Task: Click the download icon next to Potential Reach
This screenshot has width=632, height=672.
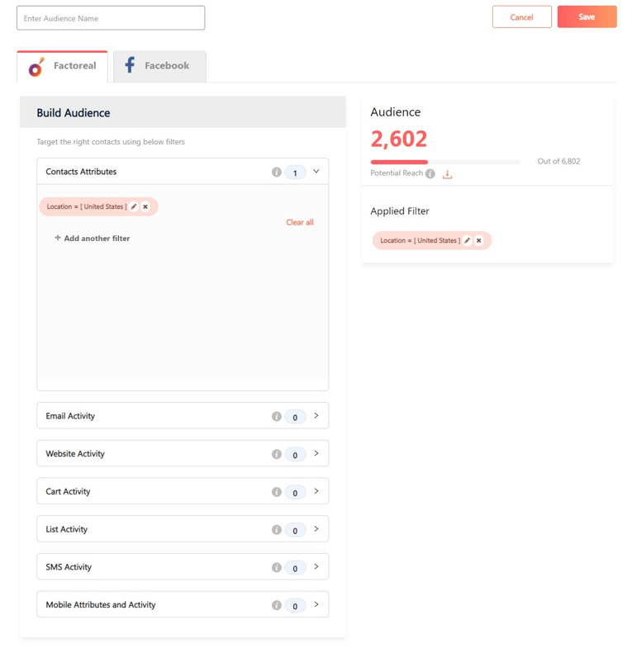Action: tap(447, 174)
